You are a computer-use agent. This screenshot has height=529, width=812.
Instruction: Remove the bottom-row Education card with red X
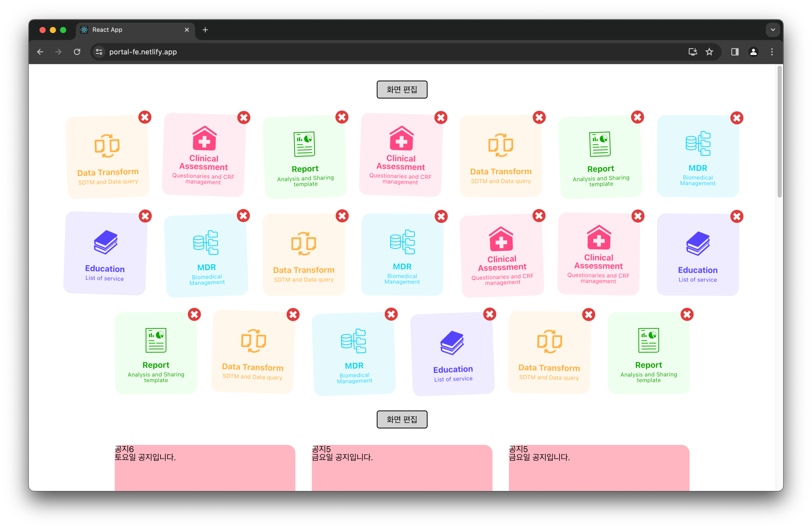click(x=490, y=314)
